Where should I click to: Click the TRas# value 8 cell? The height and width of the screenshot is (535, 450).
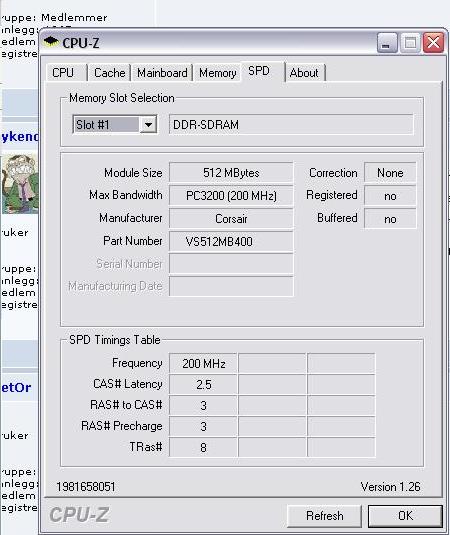click(203, 447)
